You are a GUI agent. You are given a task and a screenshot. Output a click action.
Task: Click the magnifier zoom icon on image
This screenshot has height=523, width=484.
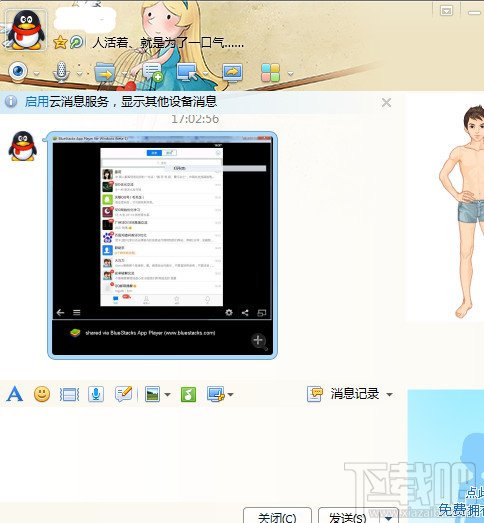click(259, 341)
